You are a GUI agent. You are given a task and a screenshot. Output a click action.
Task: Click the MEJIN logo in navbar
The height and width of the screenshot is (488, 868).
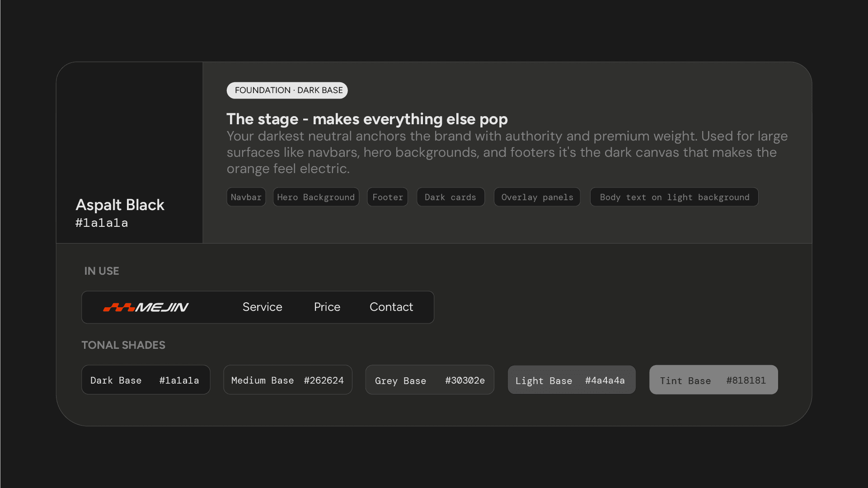pos(146,307)
